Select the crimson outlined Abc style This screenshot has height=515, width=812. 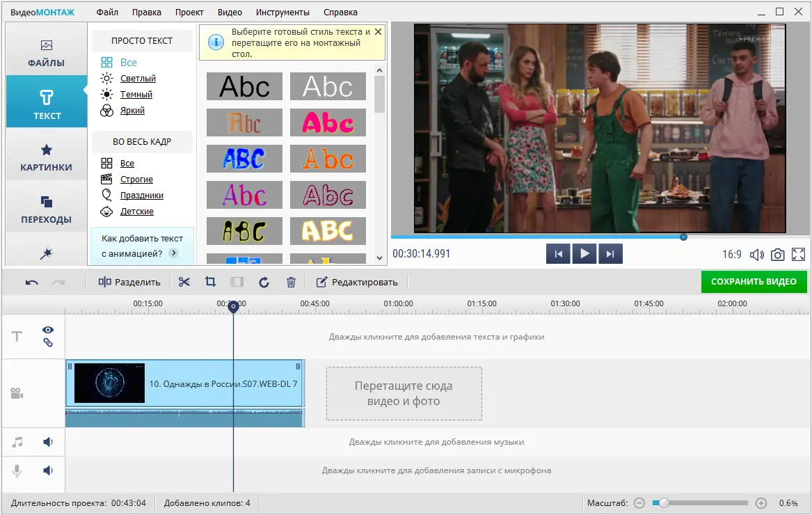pos(328,195)
